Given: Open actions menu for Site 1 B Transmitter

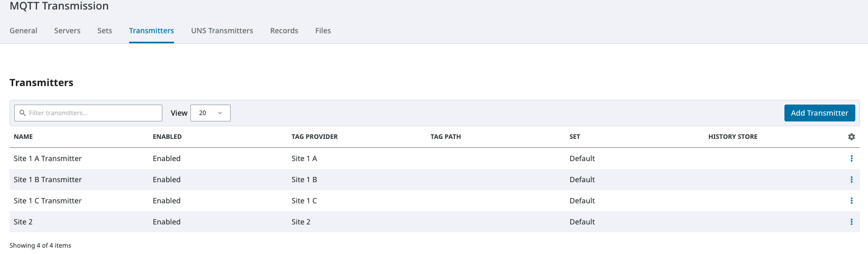Looking at the screenshot, I should click(851, 180).
